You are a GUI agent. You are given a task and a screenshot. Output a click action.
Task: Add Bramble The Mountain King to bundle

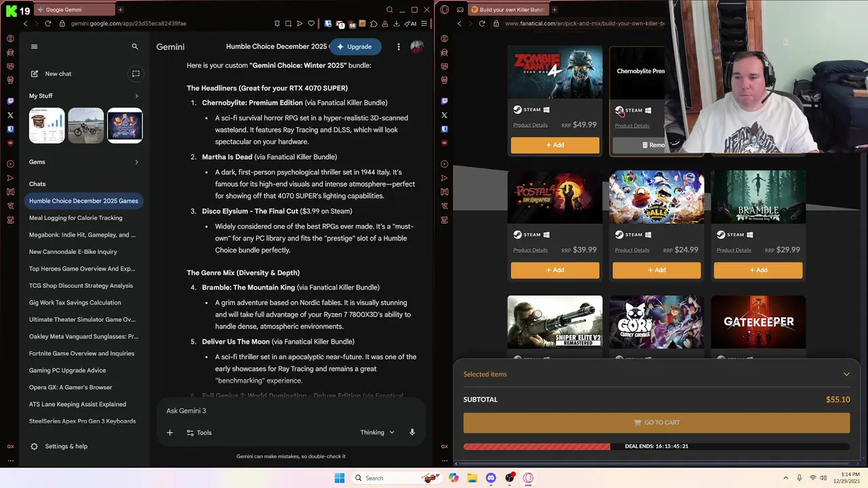(758, 270)
